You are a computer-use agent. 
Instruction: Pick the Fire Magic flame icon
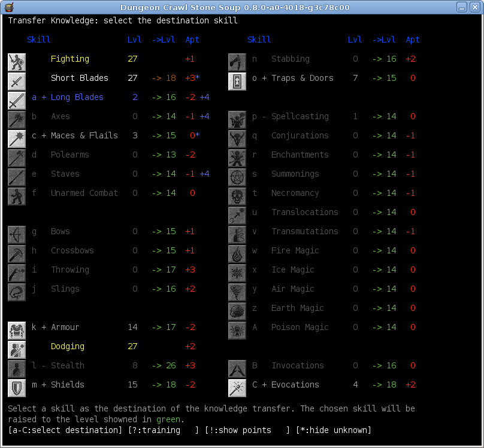coord(237,253)
